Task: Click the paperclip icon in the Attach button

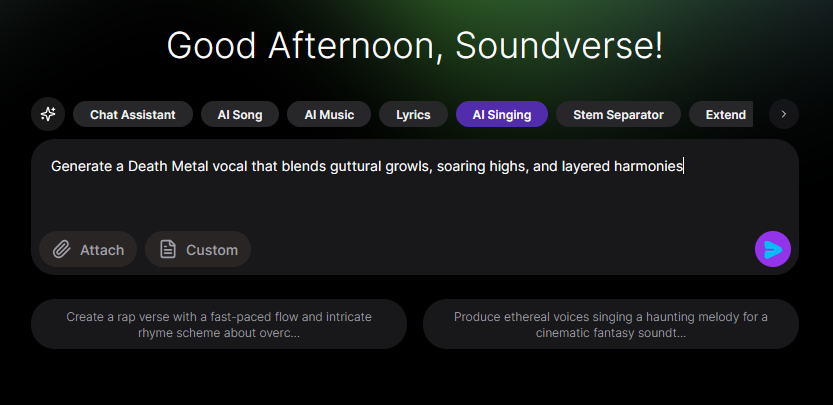Action: tap(62, 249)
